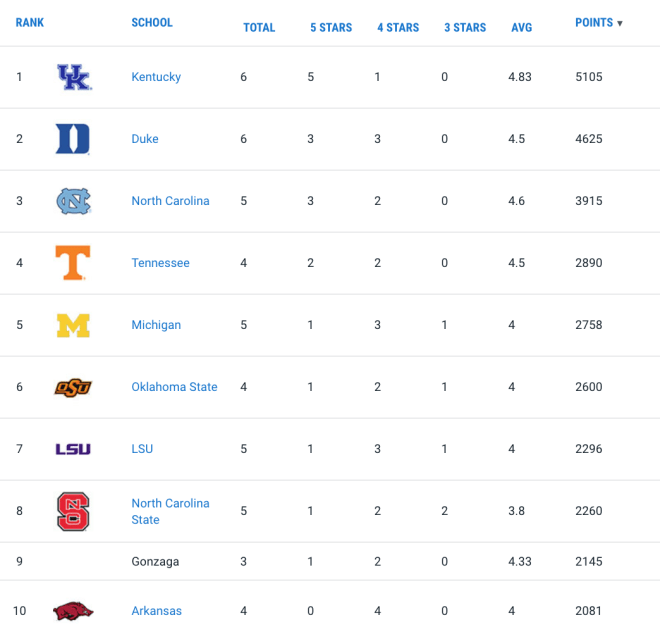The image size is (660, 639).
Task: Sort table by the SCHOOL header
Action: 152,22
